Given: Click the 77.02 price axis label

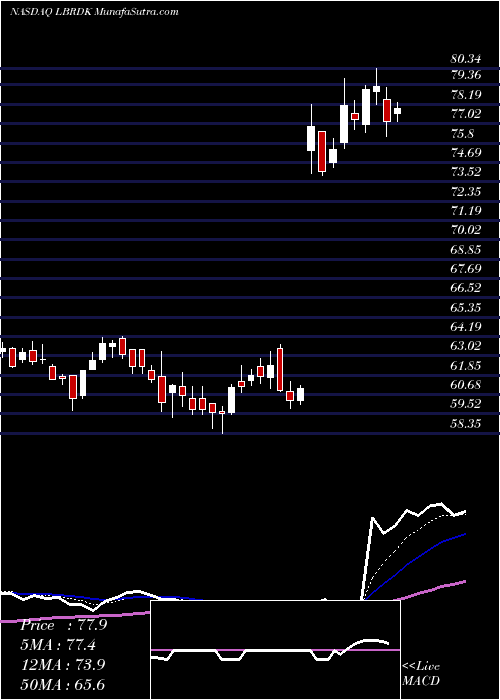Looking at the screenshot, I should (466, 114).
